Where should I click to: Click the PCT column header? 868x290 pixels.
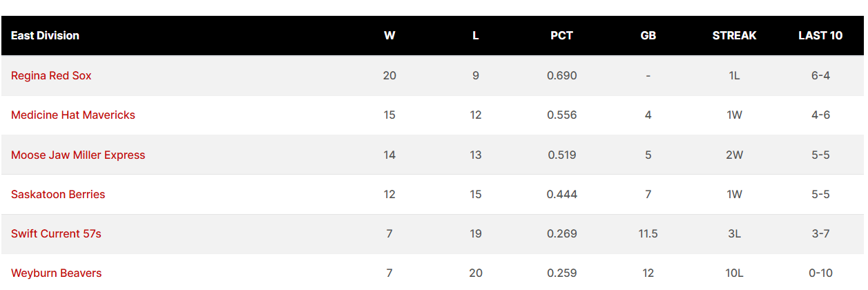(x=561, y=35)
